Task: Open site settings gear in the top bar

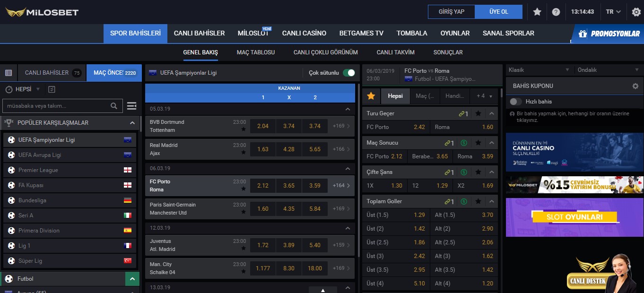Action: coord(636,12)
